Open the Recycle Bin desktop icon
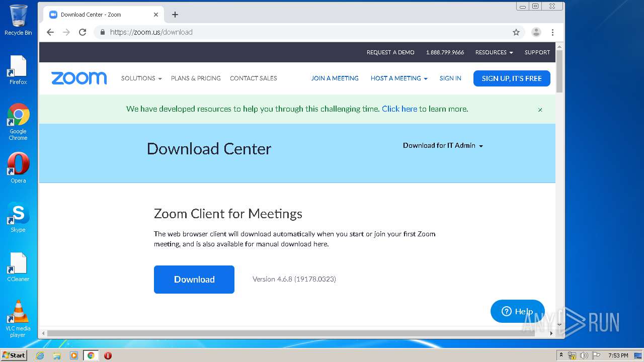This screenshot has height=362, width=644. tap(18, 20)
